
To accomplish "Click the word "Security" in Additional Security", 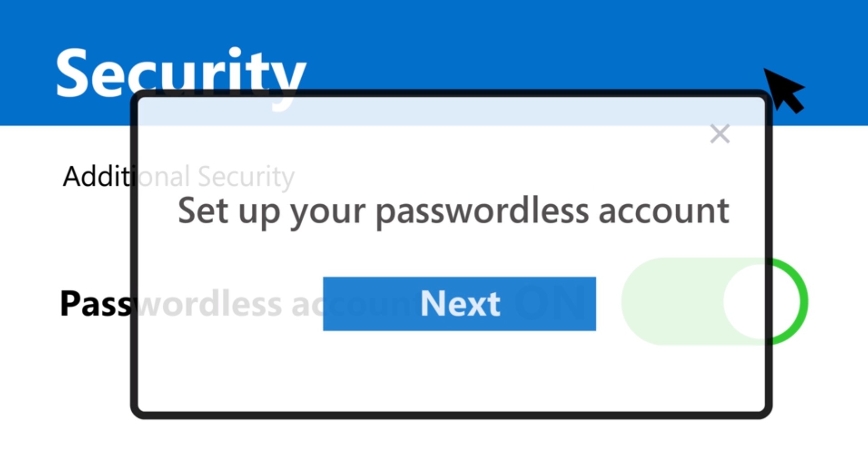I will (246, 177).
